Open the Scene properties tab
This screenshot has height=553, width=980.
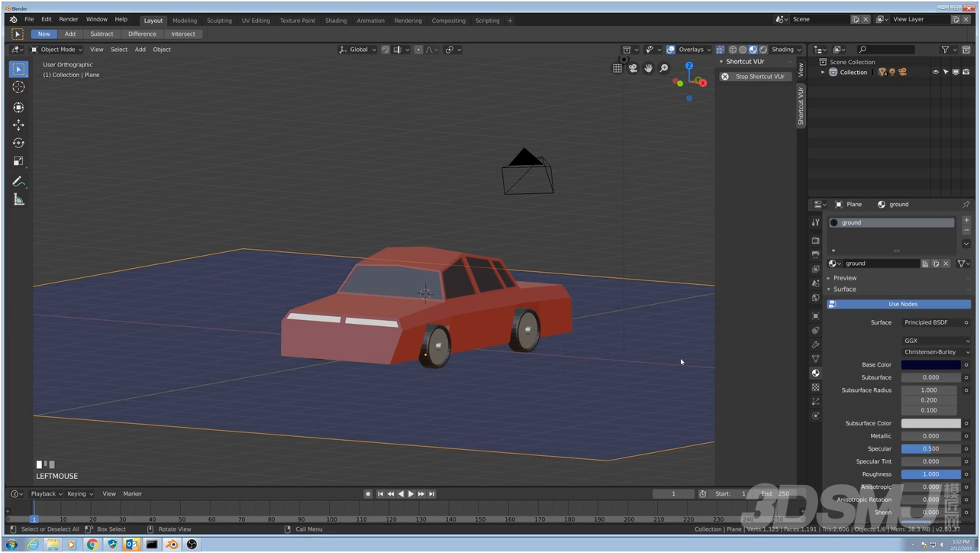click(x=815, y=283)
